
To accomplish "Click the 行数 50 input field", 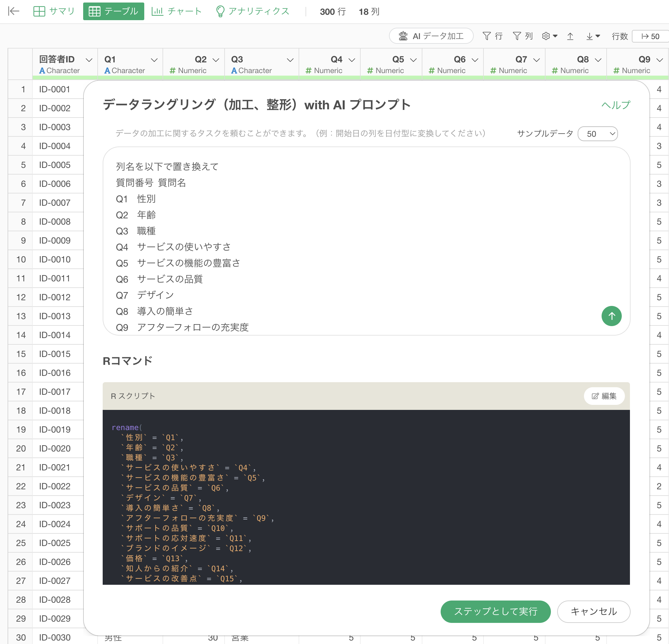I will (x=650, y=36).
